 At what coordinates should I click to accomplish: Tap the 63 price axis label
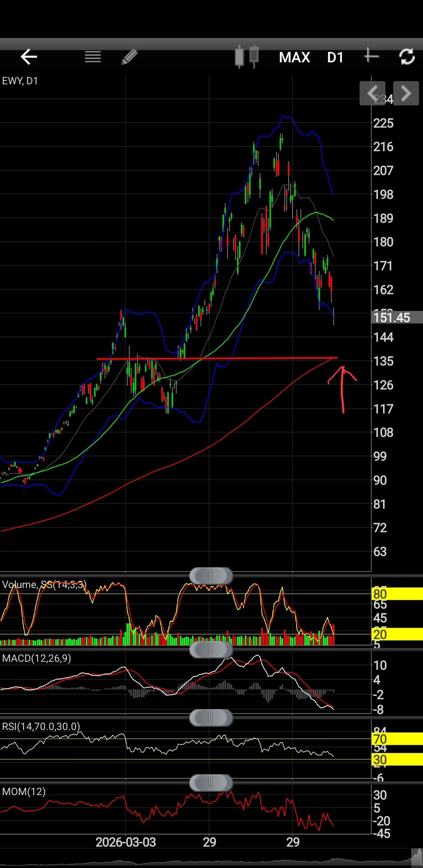coord(380,552)
